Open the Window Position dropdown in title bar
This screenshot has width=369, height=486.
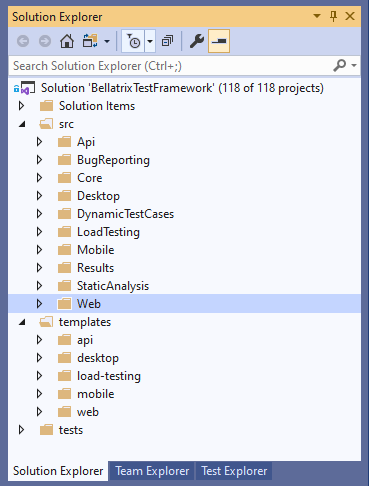(x=317, y=16)
